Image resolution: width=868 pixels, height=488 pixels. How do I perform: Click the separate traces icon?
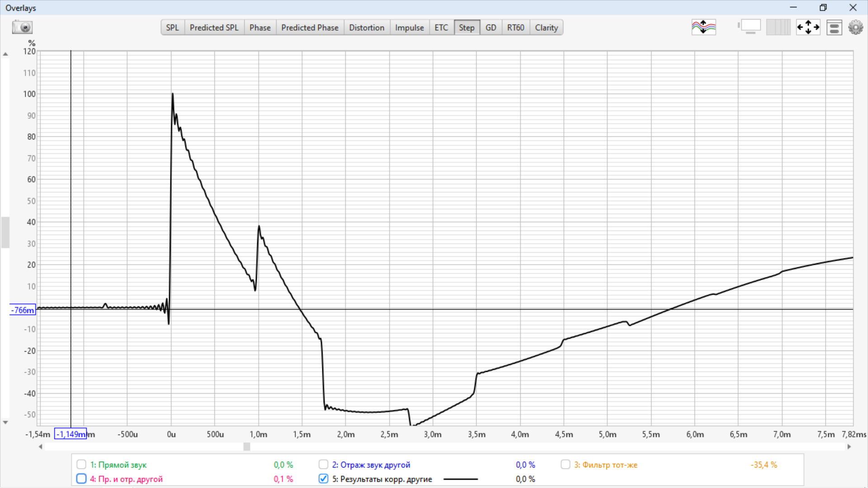point(703,28)
